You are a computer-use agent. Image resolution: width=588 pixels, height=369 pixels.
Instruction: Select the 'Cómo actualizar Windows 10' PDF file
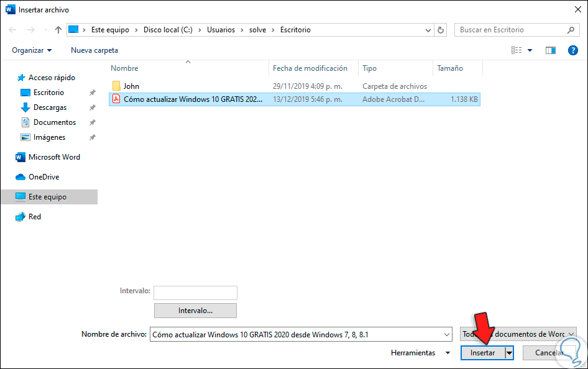[295, 99]
